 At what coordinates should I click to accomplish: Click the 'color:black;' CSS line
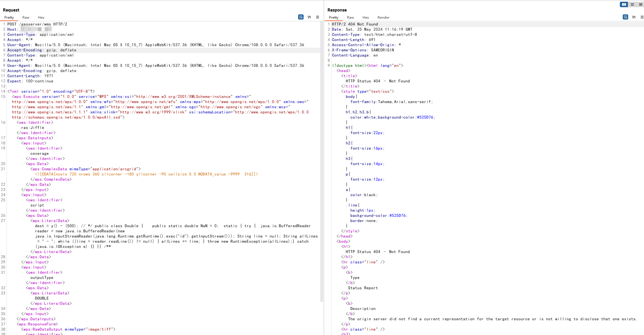364,195
